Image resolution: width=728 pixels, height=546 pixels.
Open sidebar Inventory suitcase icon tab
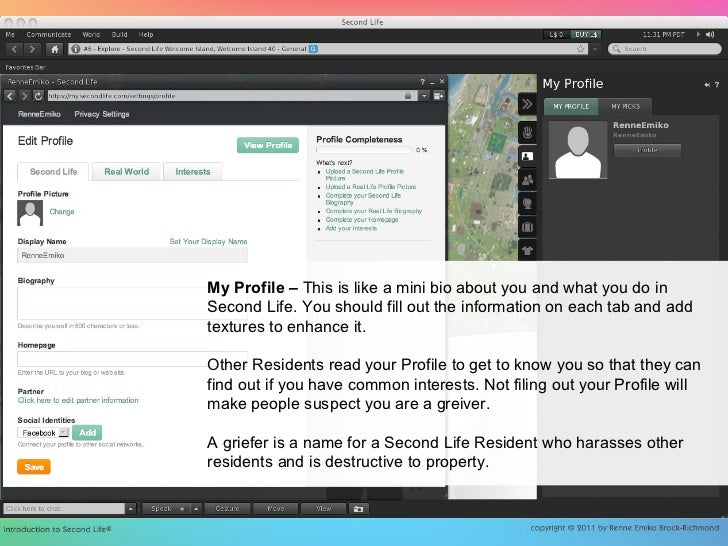527,227
